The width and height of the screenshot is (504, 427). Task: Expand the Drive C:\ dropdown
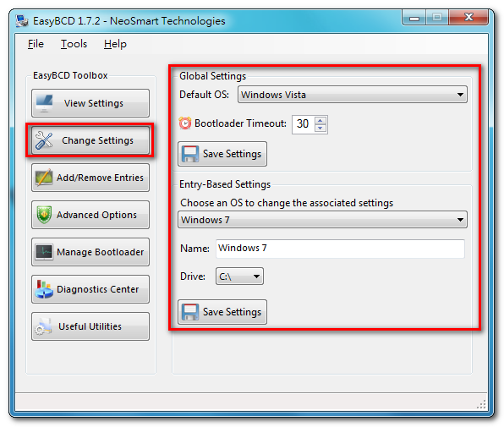[239, 276]
